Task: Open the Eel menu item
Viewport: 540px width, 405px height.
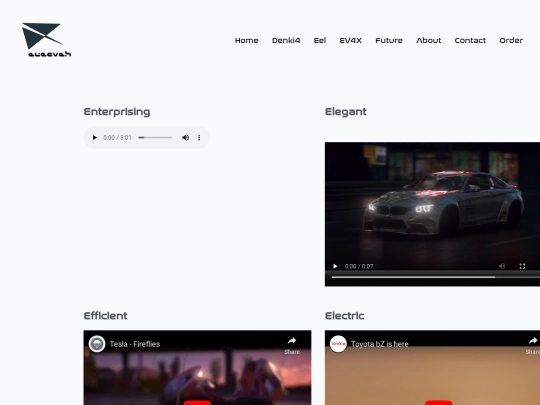Action: (320, 40)
